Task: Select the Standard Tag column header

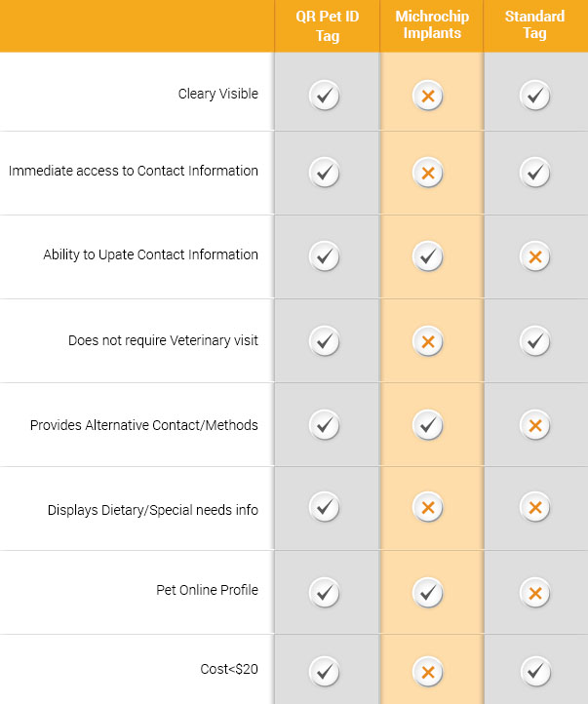Action: (x=534, y=25)
